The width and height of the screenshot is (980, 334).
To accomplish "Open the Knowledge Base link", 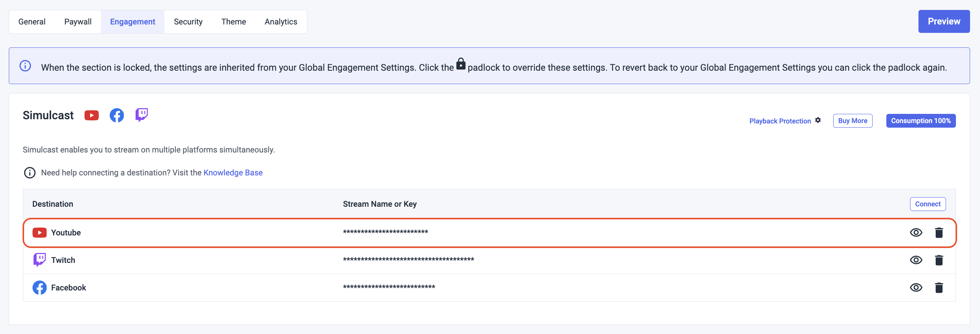I will click(x=233, y=173).
